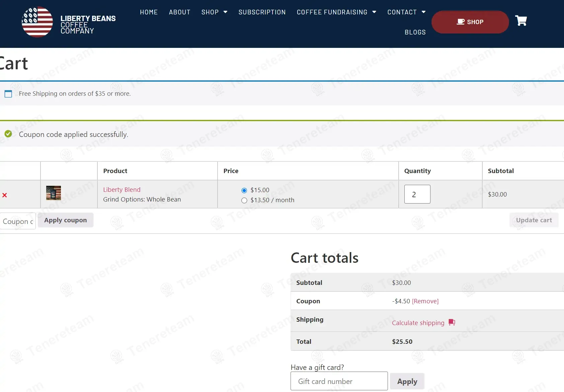Click the Apply coupon button
Viewport: 564px width, 392px height.
click(66, 220)
